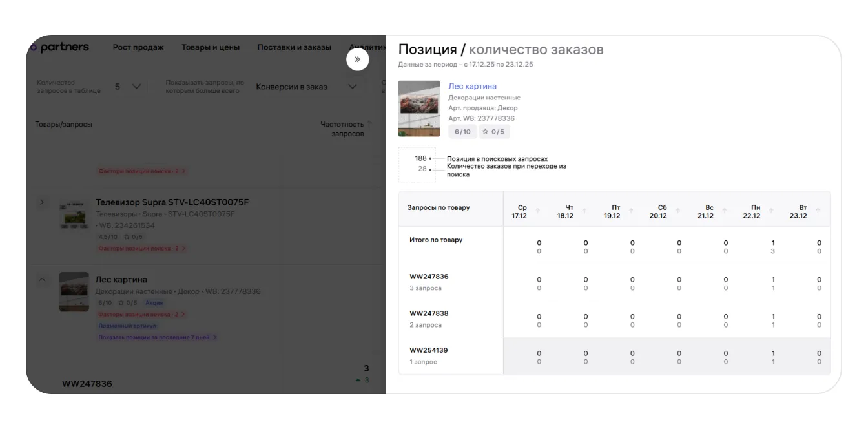
Task: Open the Рост продаж menu
Action: coord(138,47)
